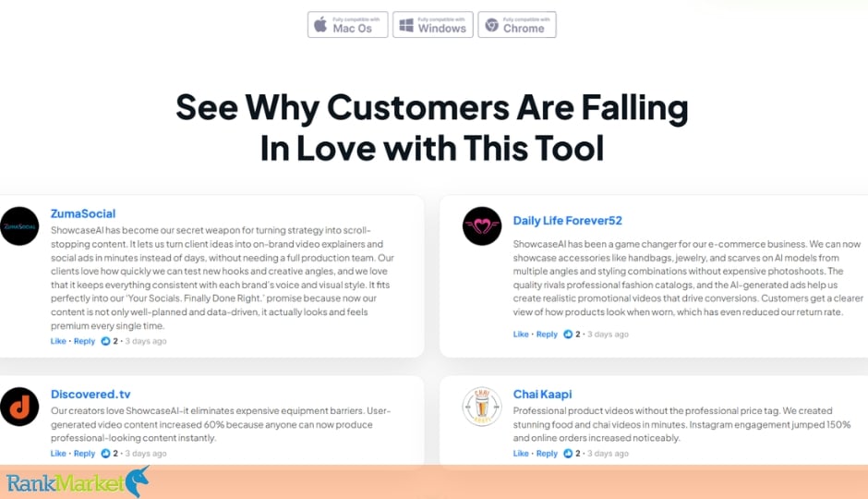868x499 pixels.
Task: Open ZumaSocial's round profile avatar
Action: (x=19, y=226)
